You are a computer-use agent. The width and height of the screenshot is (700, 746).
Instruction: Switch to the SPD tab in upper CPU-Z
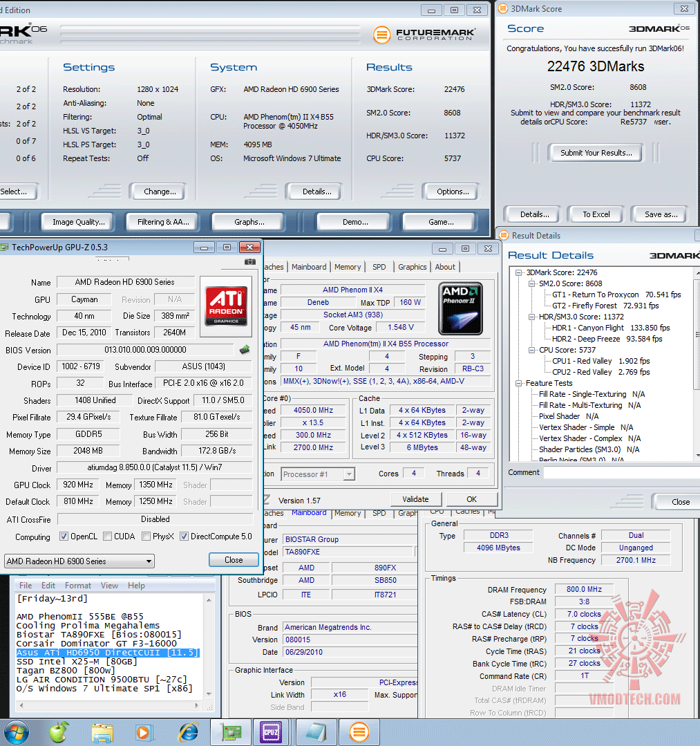tap(379, 267)
